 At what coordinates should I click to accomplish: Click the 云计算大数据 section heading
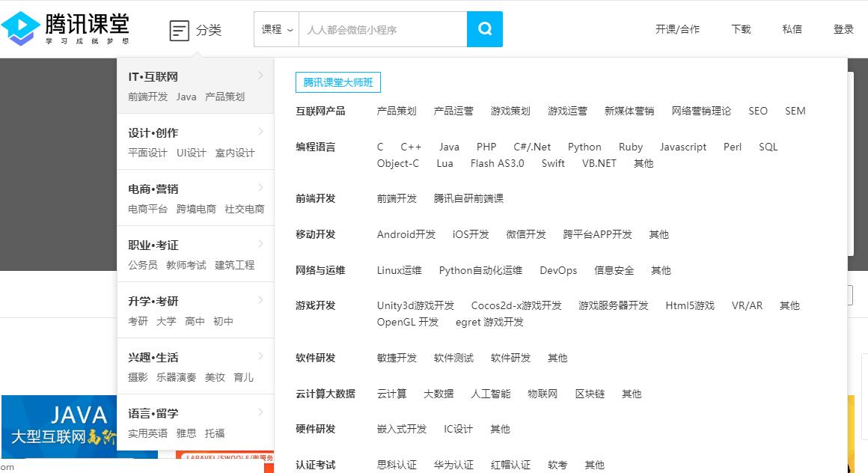click(x=325, y=394)
